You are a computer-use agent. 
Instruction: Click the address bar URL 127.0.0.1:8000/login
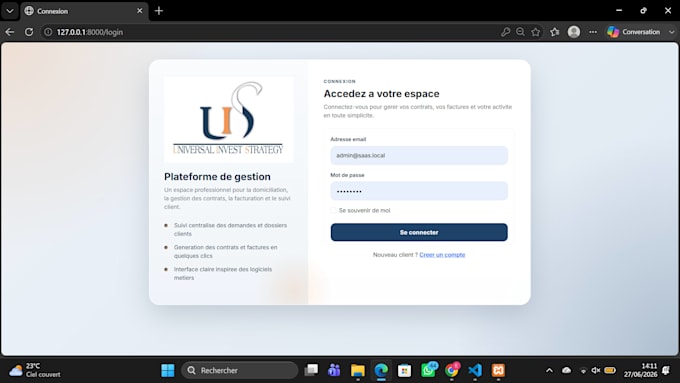[90, 32]
